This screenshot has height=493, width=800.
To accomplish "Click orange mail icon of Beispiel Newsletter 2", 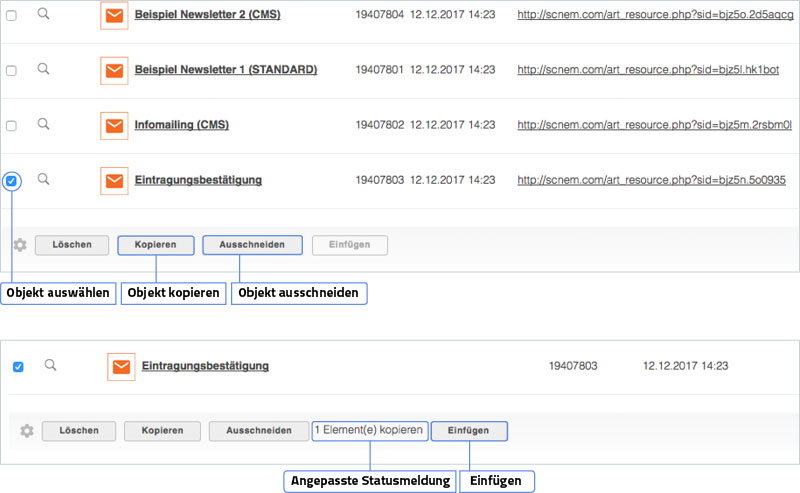I will tap(115, 16).
